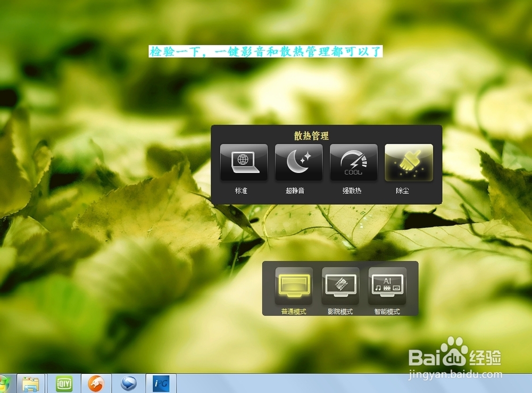Choose 普通模式 normal display mode

[x=294, y=286]
